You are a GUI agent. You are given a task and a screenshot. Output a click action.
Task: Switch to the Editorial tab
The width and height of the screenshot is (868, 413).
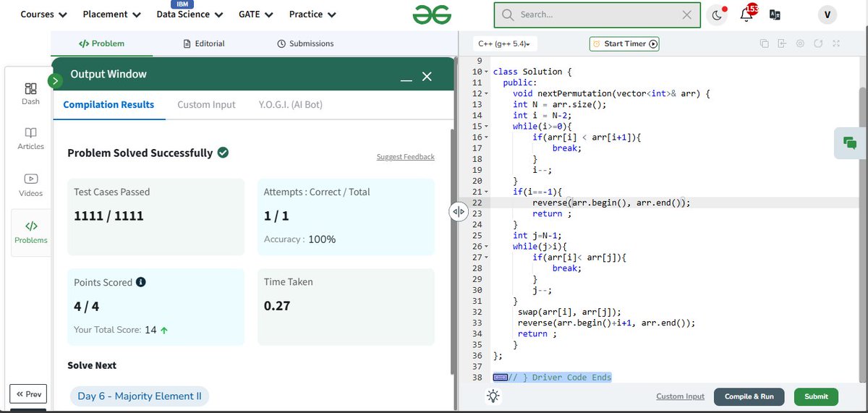(204, 43)
